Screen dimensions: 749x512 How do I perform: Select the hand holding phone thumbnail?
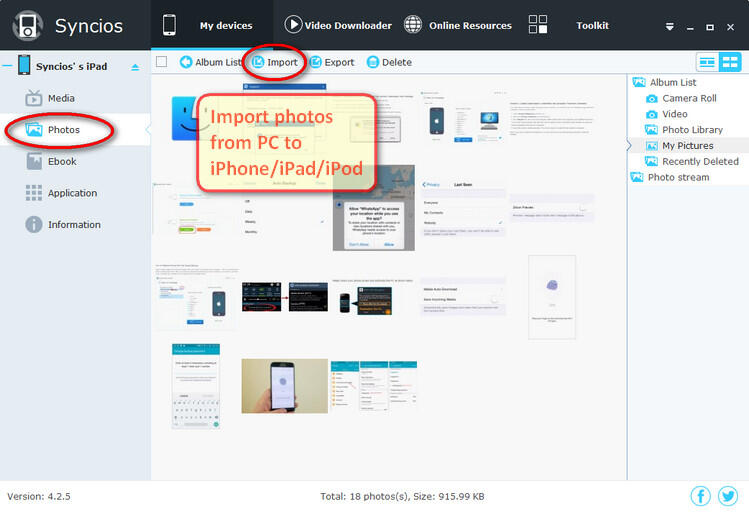pos(285,386)
